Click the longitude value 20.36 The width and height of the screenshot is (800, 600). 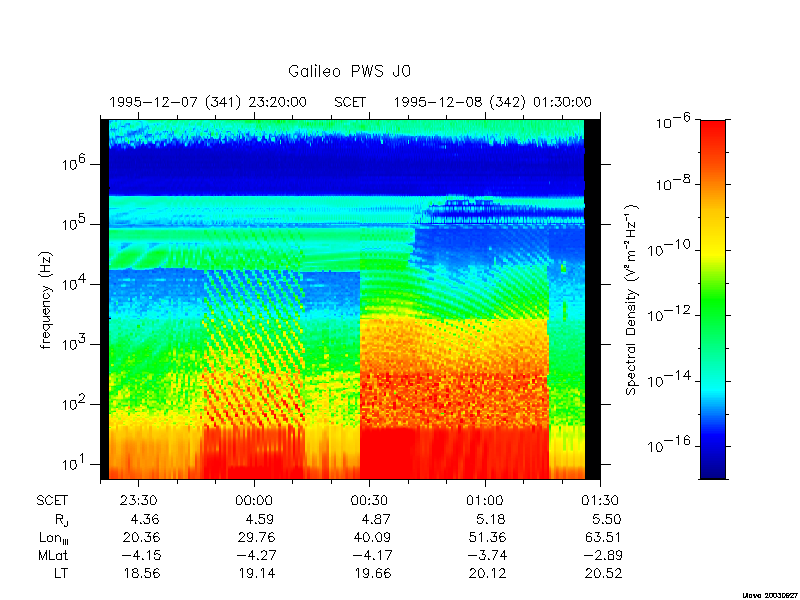pos(141,537)
